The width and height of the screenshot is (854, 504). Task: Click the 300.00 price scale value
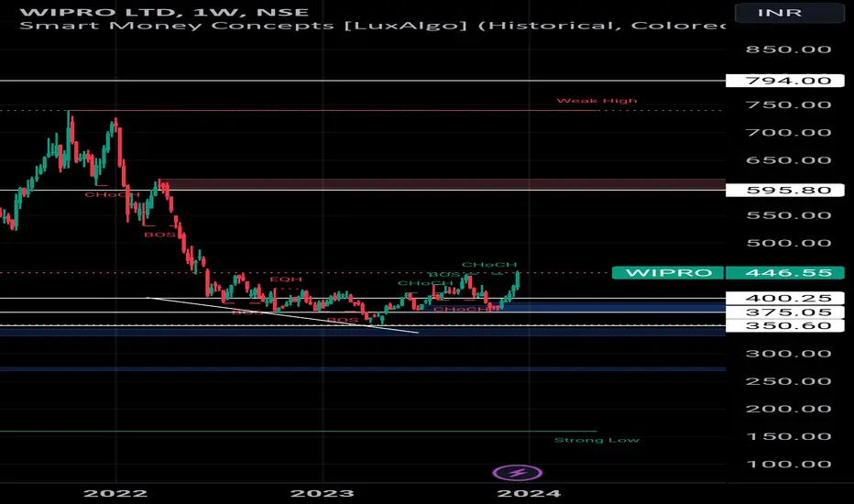(x=788, y=354)
